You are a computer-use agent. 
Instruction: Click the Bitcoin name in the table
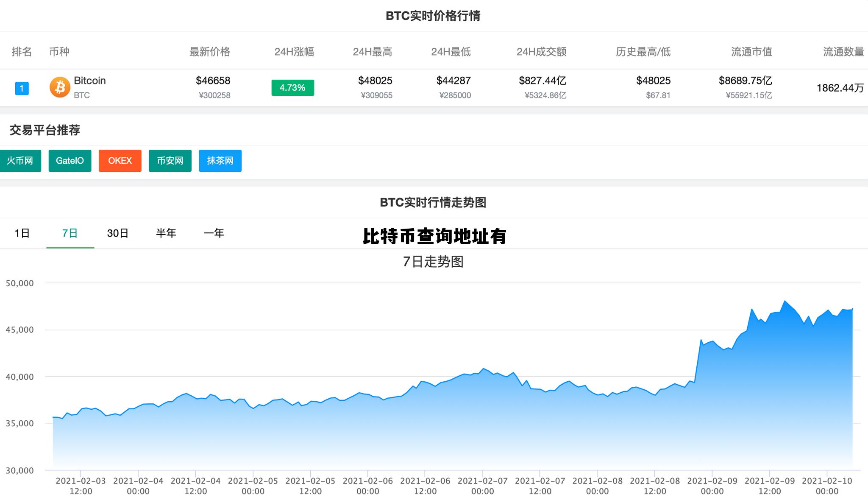[89, 81]
